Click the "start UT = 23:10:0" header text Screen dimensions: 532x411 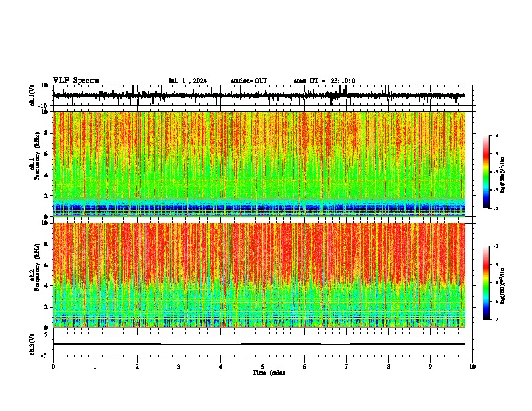[x=324, y=81]
